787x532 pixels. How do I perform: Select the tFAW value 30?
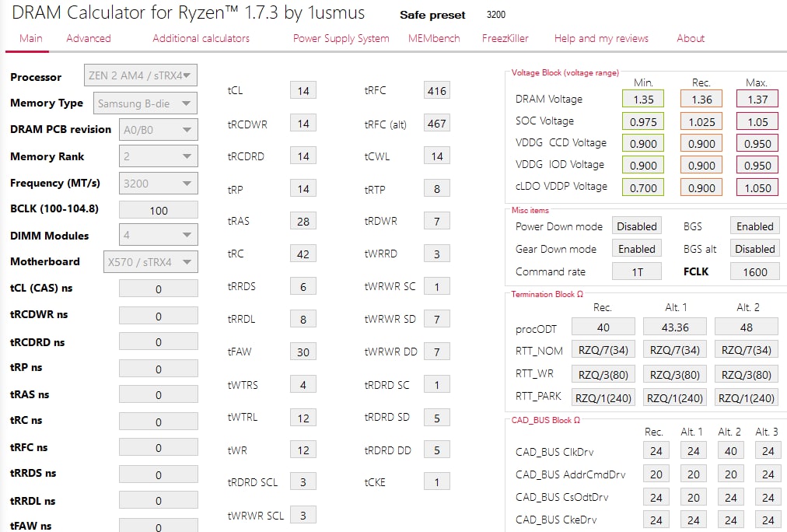[303, 352]
